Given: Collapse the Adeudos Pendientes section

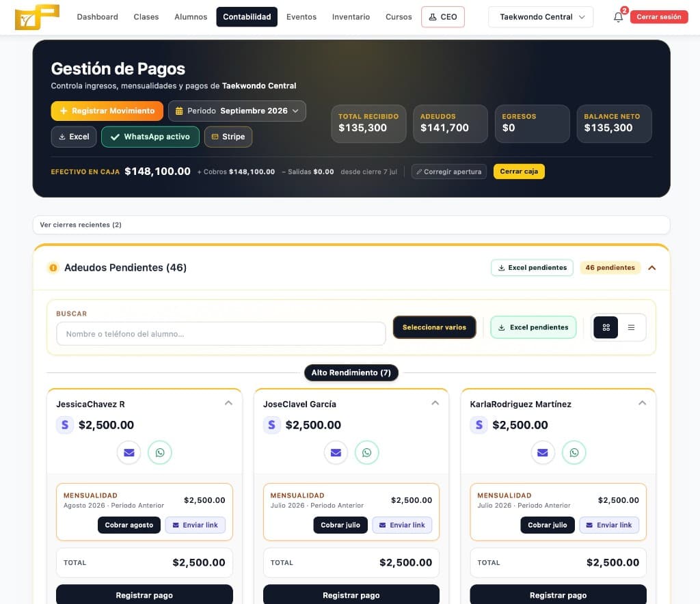Looking at the screenshot, I should point(651,268).
